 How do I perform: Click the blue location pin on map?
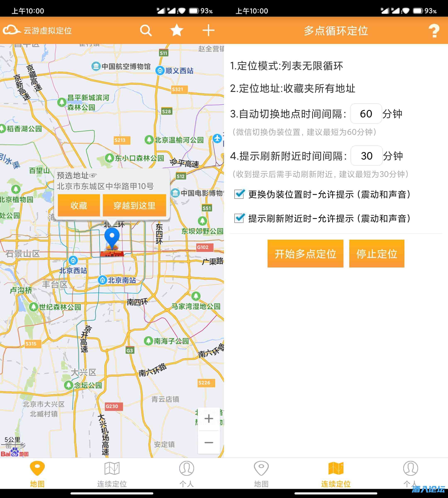112,236
